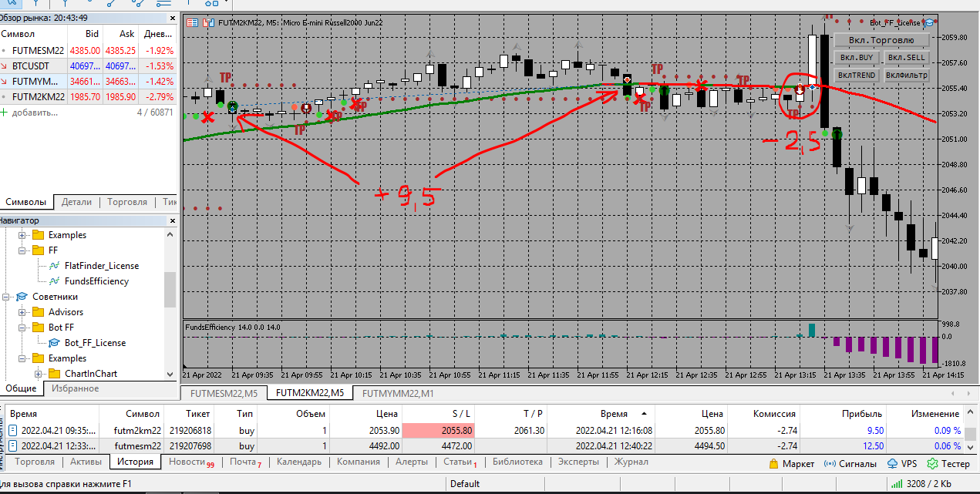The image size is (980, 494).
Task: Click Navigator scrollbar up arrow
Action: pos(170,234)
